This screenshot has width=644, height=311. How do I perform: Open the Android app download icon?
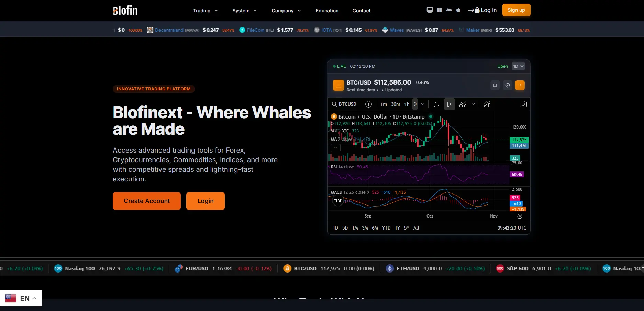click(449, 10)
